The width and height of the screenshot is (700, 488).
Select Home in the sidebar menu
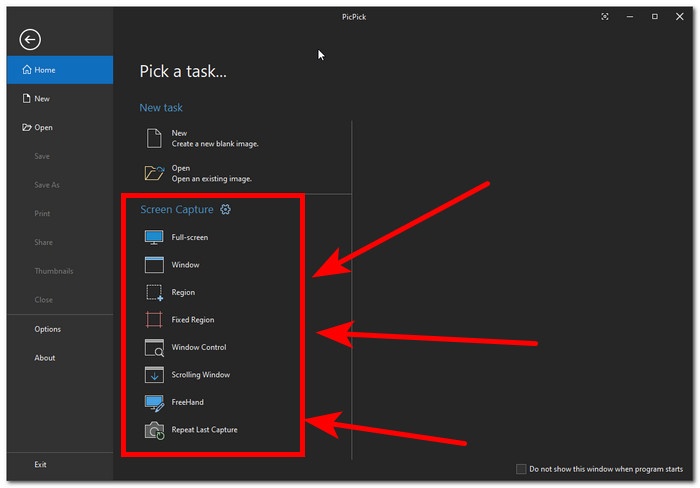tap(60, 70)
